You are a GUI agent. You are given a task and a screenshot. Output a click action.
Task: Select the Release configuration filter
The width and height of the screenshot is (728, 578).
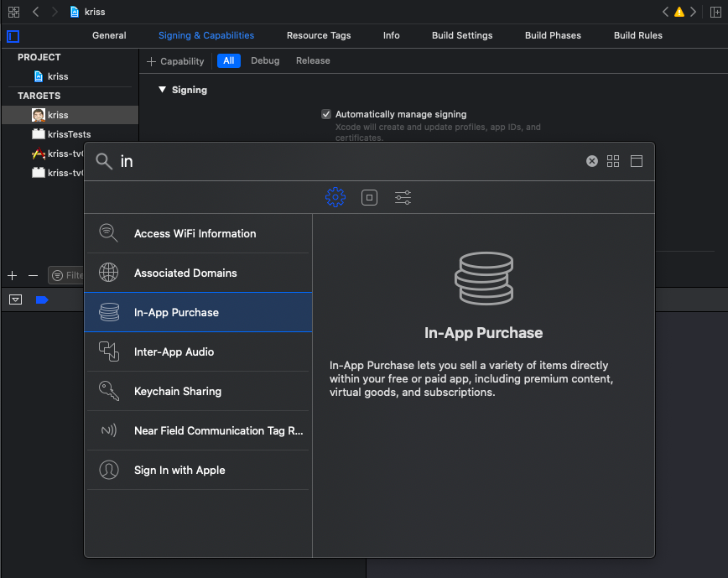tap(313, 60)
